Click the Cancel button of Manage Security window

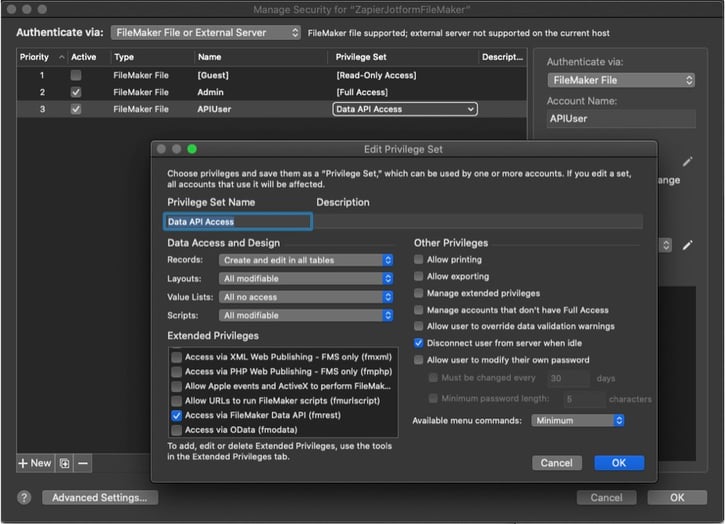pyautogui.click(x=606, y=498)
